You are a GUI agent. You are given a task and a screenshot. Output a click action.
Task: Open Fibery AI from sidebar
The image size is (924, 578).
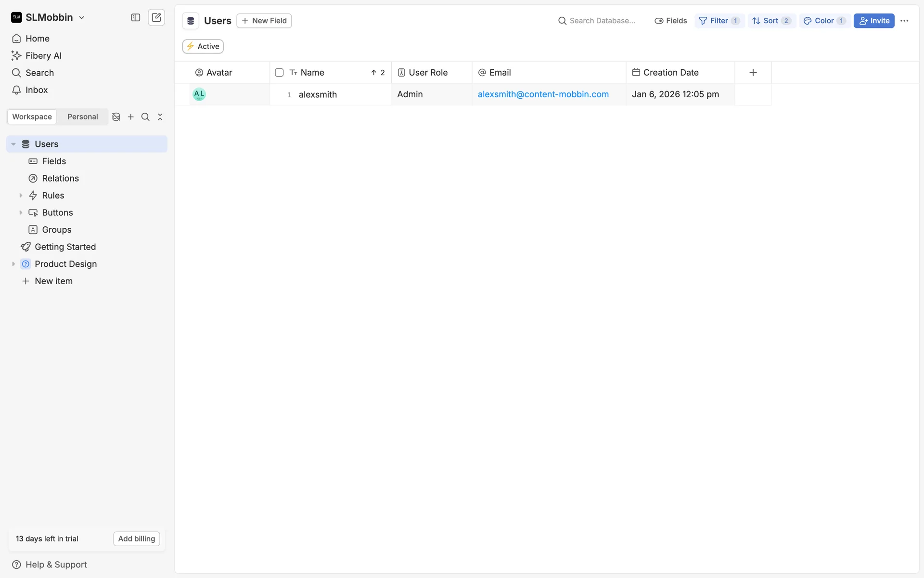[43, 56]
